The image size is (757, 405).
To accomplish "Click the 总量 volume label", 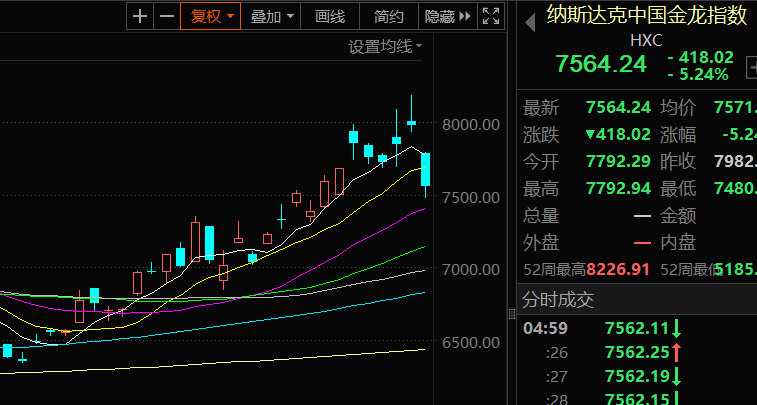I will [541, 215].
